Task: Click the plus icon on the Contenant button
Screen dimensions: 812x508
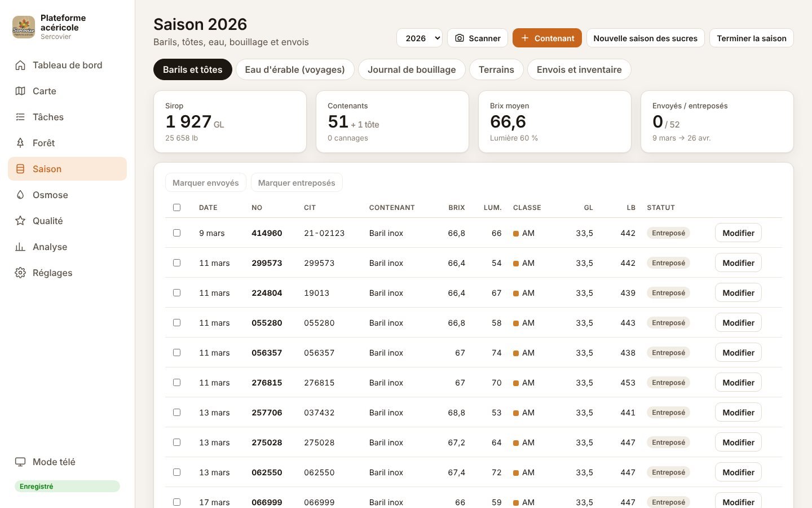Action: click(525, 38)
